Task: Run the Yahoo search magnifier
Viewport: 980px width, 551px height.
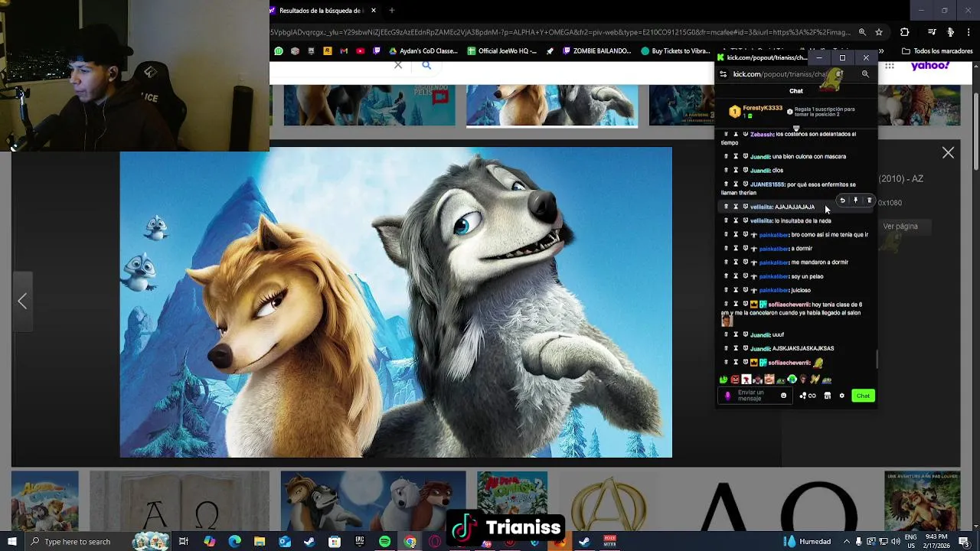Action: (426, 65)
